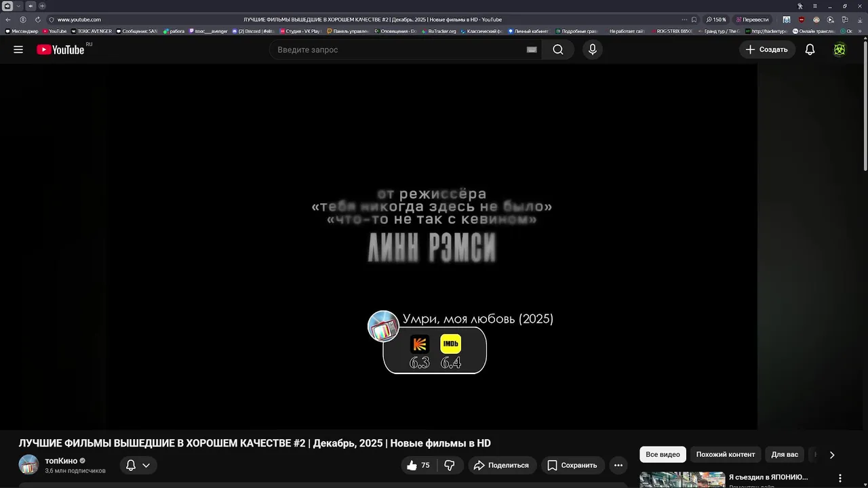The image size is (868, 488).
Task: Open the топКино channel name link
Action: coord(61,461)
